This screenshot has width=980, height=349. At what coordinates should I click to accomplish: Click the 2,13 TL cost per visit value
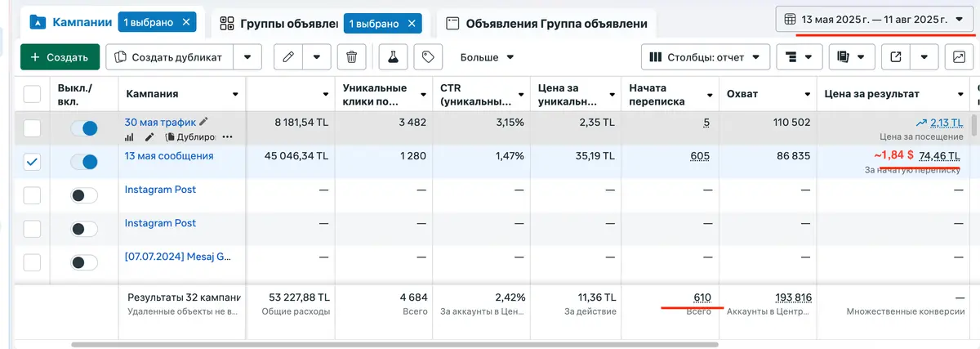tap(946, 122)
